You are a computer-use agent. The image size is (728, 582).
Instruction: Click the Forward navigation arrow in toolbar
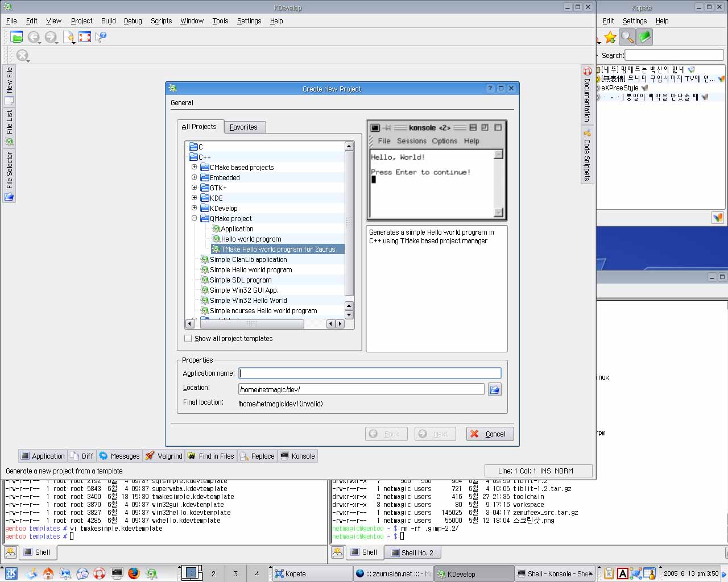(x=50, y=37)
